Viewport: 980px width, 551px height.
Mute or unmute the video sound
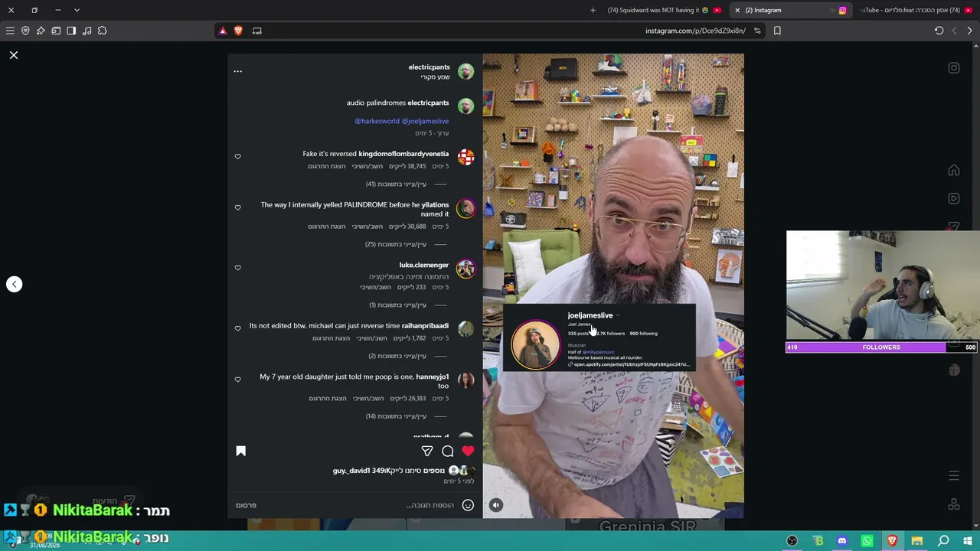[x=496, y=505]
